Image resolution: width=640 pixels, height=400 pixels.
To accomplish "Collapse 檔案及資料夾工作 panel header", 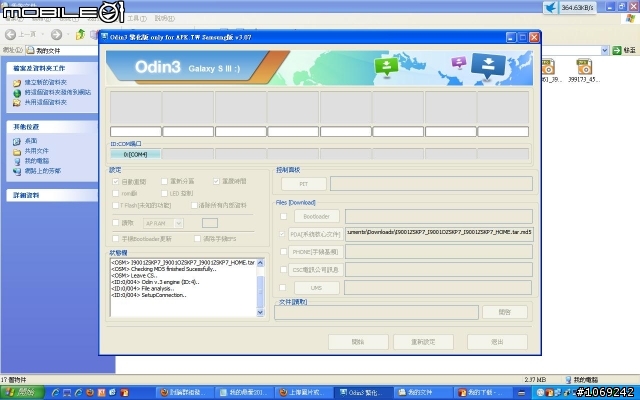I will pos(52,68).
